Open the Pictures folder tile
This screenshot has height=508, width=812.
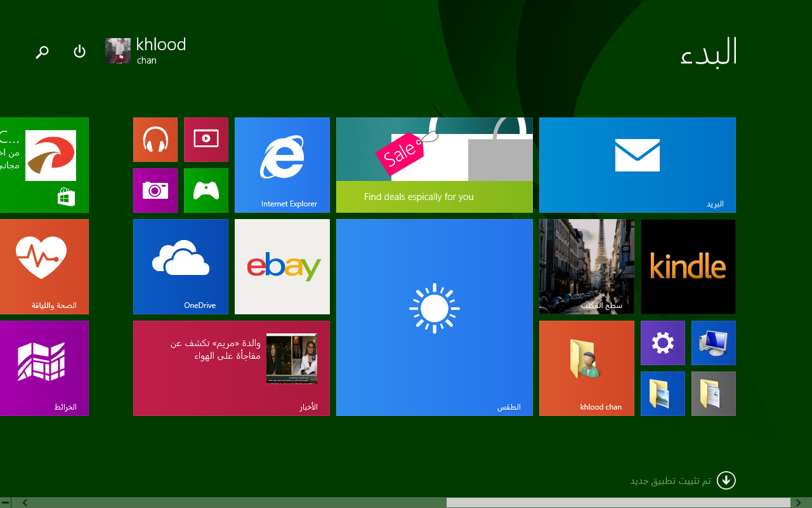tap(663, 394)
